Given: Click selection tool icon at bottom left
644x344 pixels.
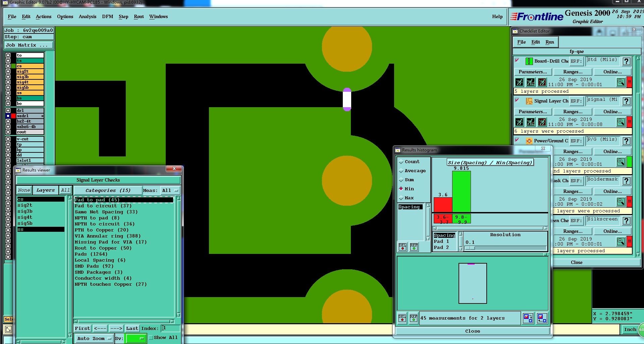Looking at the screenshot, I should tap(8, 329).
